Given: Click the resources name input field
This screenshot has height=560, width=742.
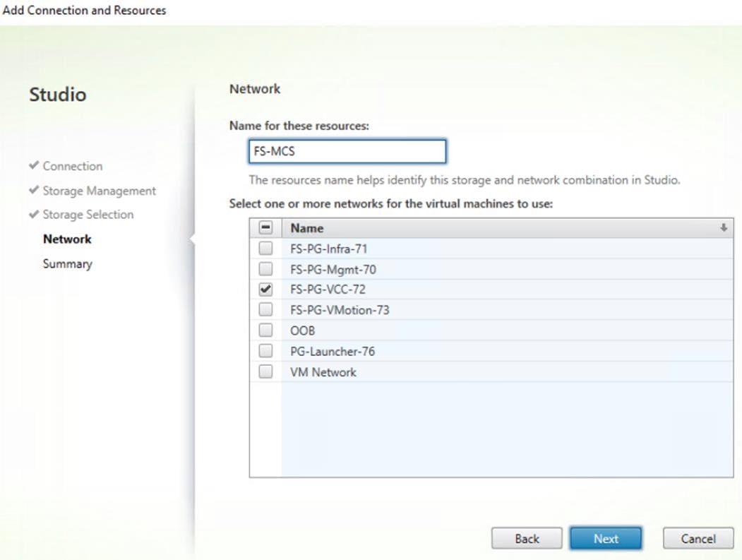Looking at the screenshot, I should click(347, 152).
